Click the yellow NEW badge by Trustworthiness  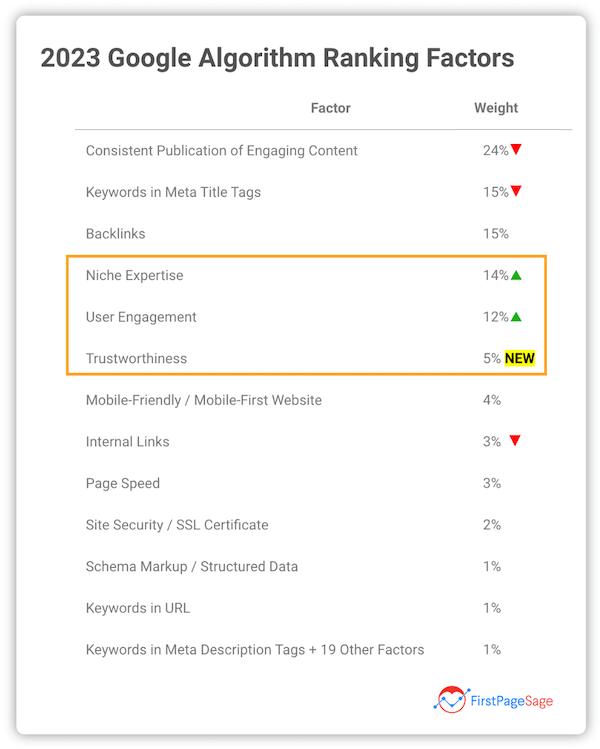pos(521,358)
